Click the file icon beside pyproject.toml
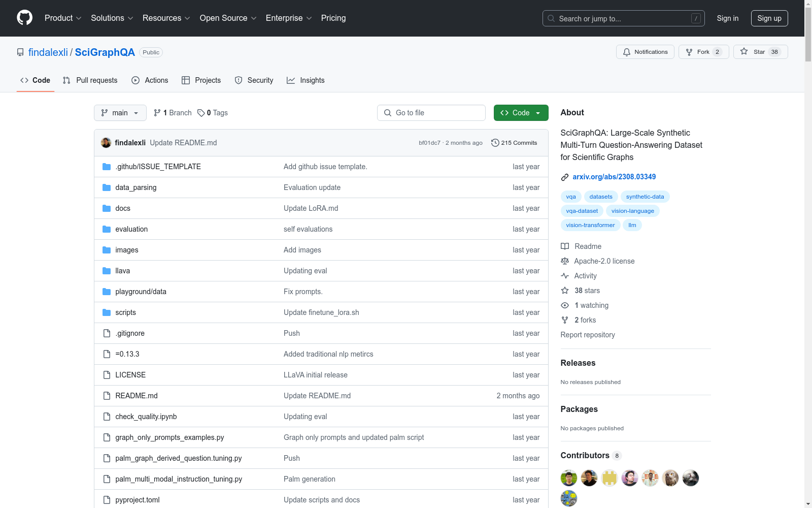 pyautogui.click(x=107, y=500)
